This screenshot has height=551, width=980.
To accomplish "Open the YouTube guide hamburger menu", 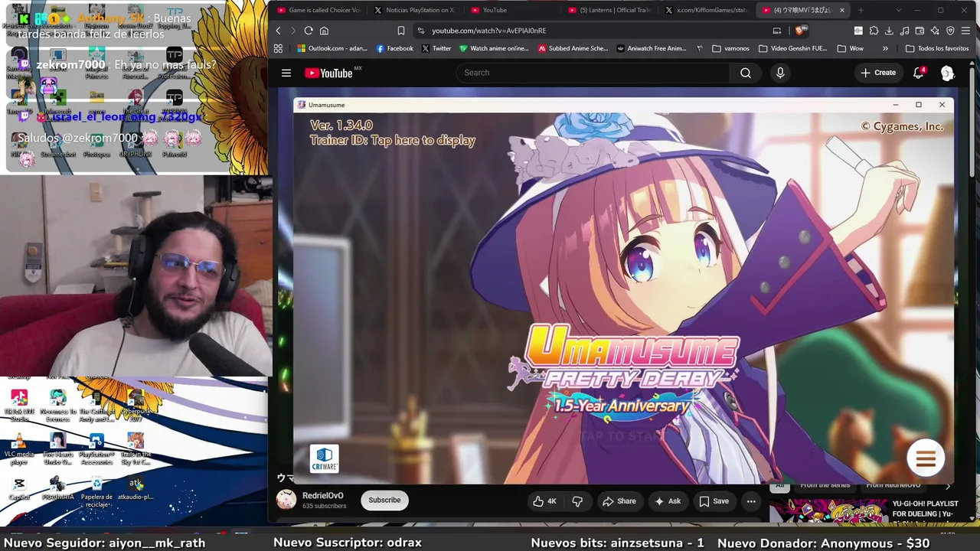I will pos(286,73).
